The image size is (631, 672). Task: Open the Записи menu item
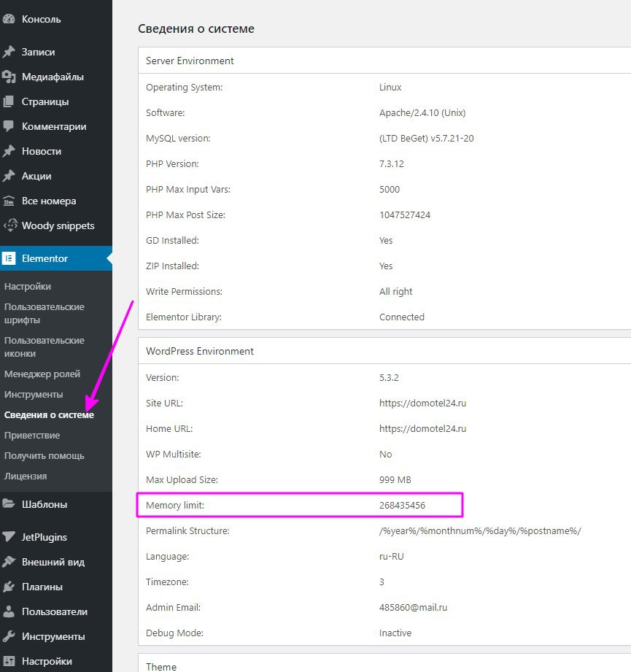(56, 52)
